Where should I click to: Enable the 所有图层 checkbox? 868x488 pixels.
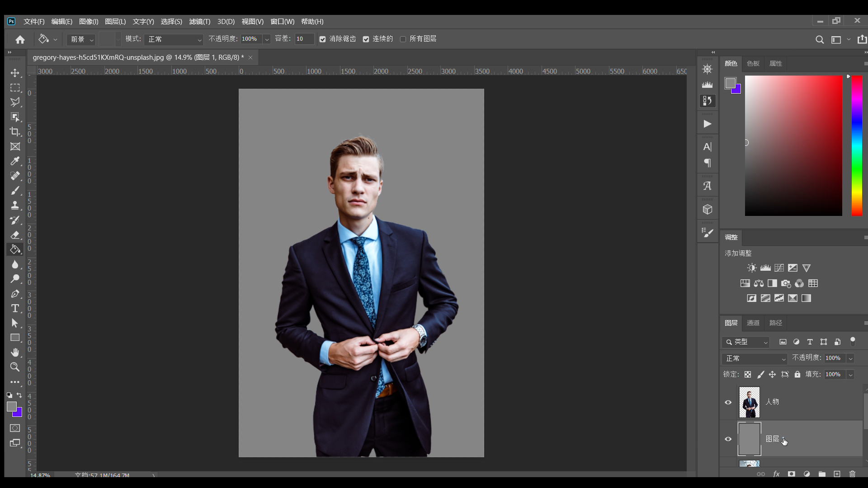click(403, 39)
